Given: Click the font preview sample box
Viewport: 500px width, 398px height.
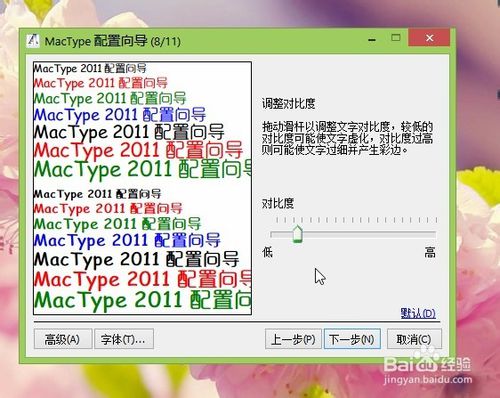Looking at the screenshot, I should point(142,188).
